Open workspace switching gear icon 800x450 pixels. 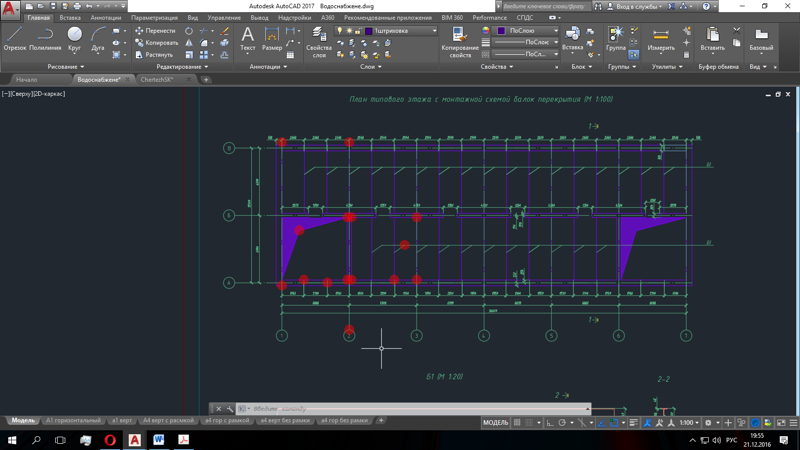coord(708,422)
